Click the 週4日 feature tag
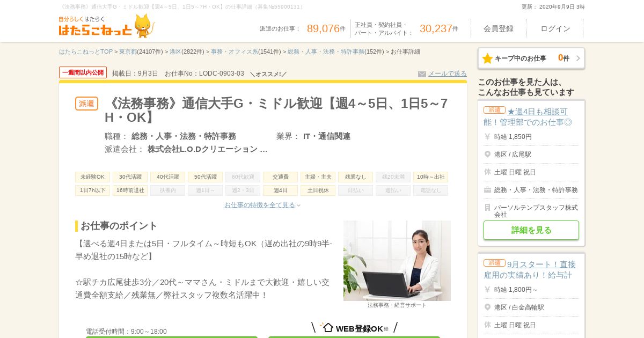The width and height of the screenshot is (644, 338). point(280,190)
